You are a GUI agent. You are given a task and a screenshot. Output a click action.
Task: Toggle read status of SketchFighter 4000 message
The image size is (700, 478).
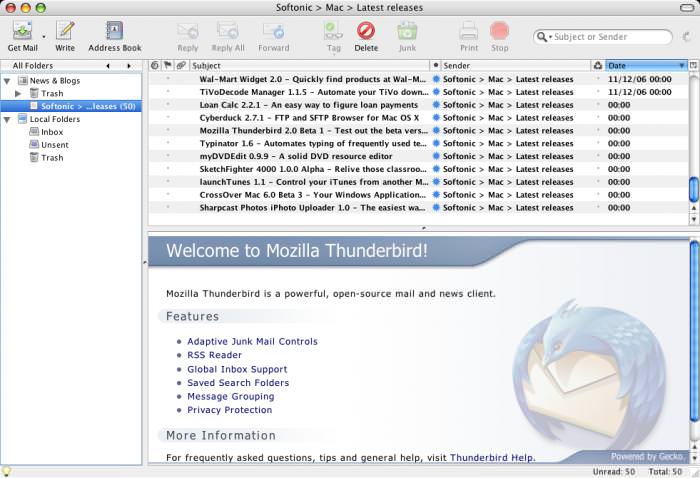click(436, 170)
